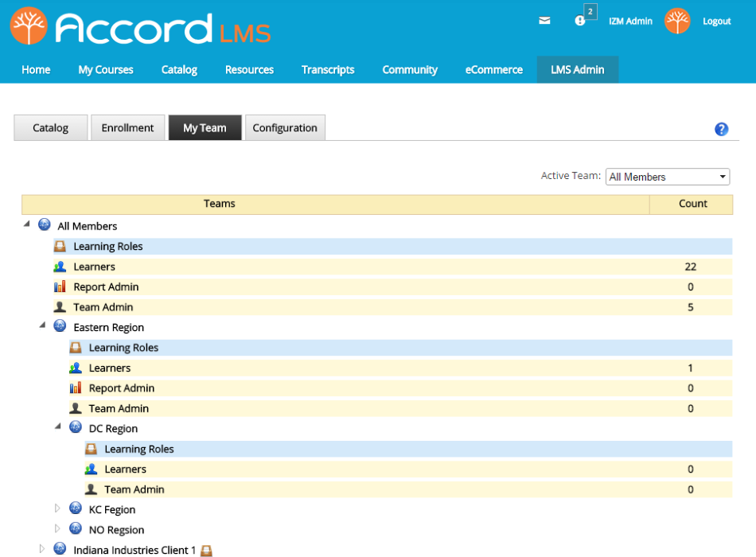This screenshot has height=557, width=756.
Task: Select the NO Regsion tree label
Action: pos(117,530)
